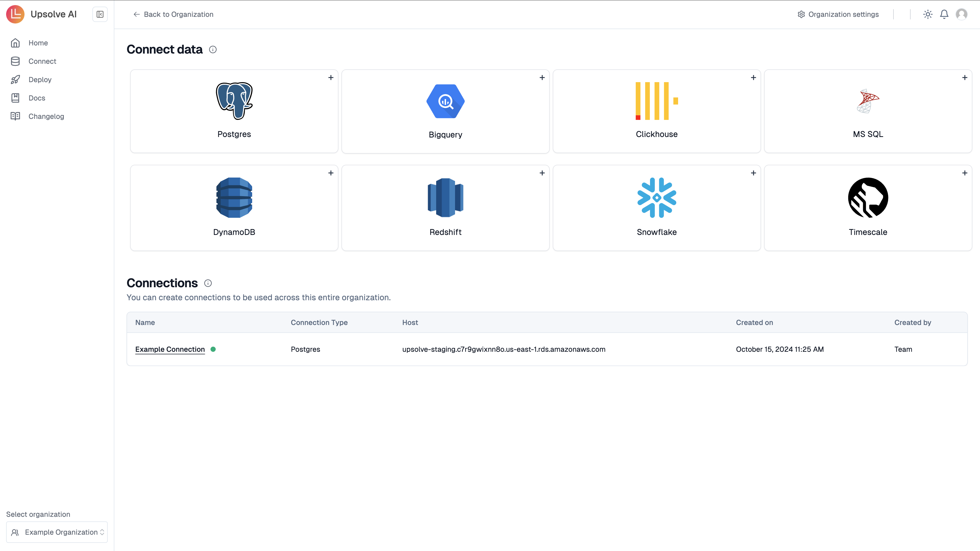Open the user avatar menu
This screenshot has height=551, width=980.
tap(961, 15)
